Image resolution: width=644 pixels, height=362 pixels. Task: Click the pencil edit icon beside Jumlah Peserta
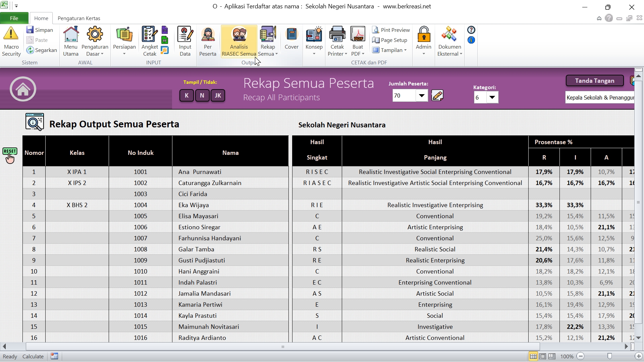coord(437,96)
